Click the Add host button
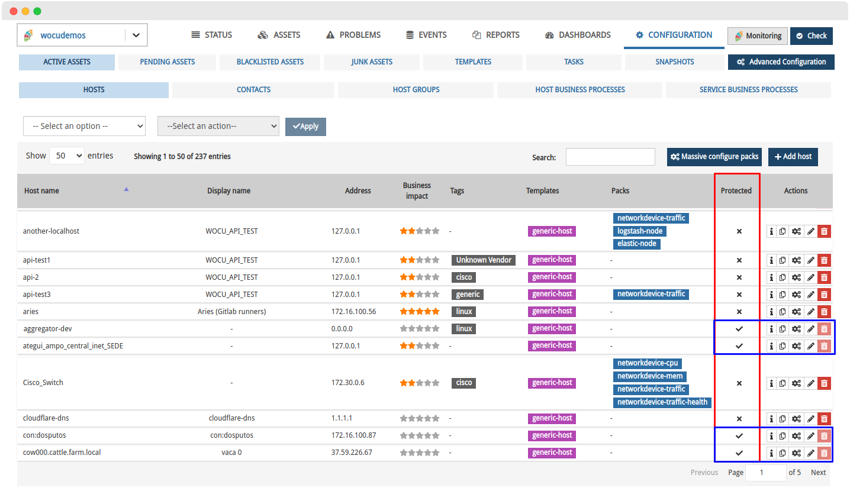Viewport: 850px width, 504px height. point(793,157)
